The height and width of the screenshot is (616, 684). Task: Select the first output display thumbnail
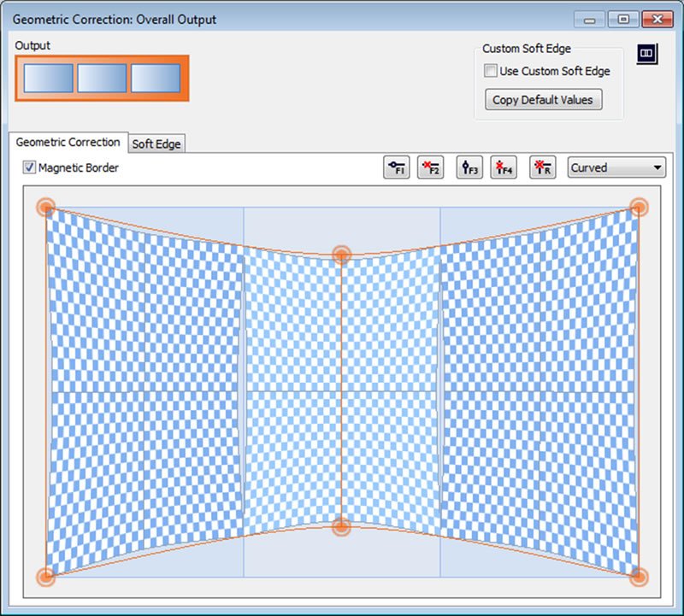coord(49,79)
